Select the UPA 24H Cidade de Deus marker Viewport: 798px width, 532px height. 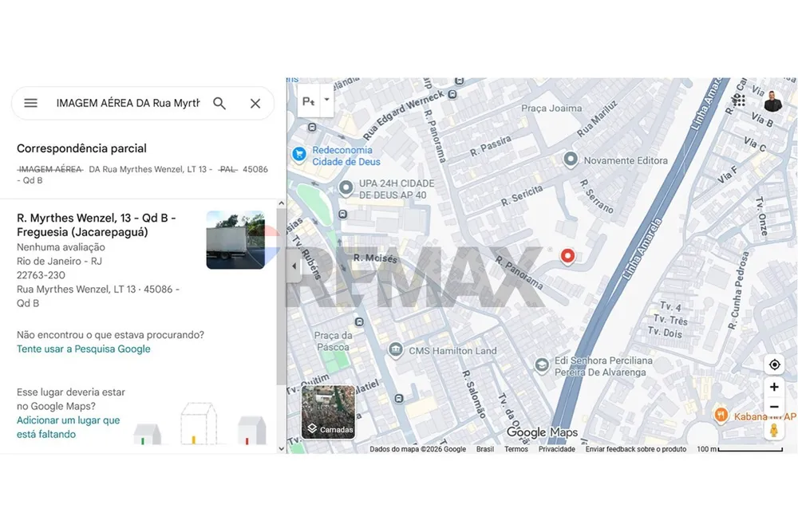pyautogui.click(x=346, y=188)
